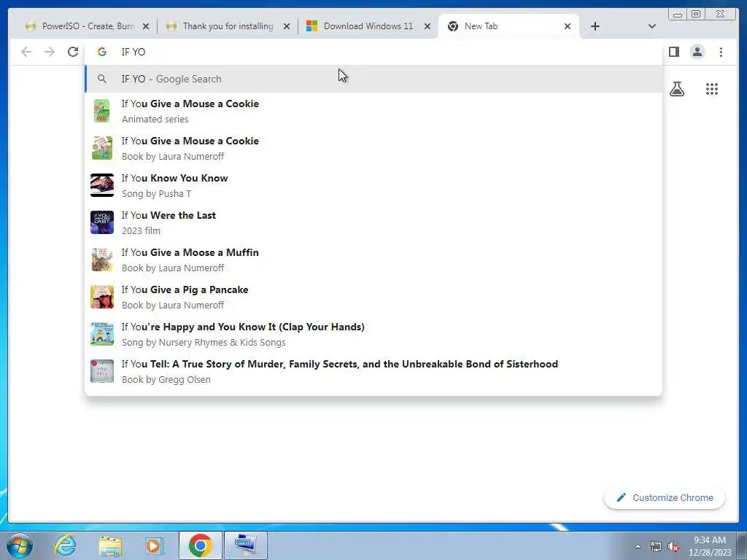Select If You Give a Mouse a Cookie animated series
The height and width of the screenshot is (560, 747).
373,111
